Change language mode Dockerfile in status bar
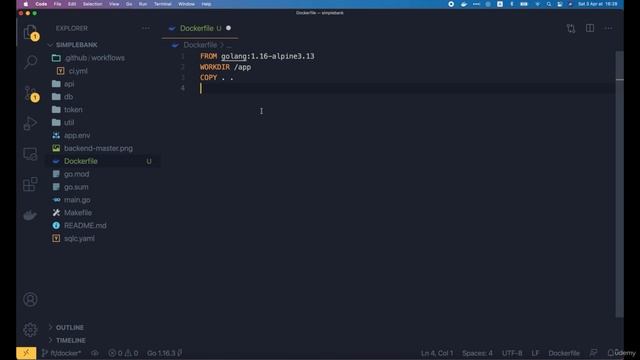This screenshot has width=640, height=360. [564, 353]
